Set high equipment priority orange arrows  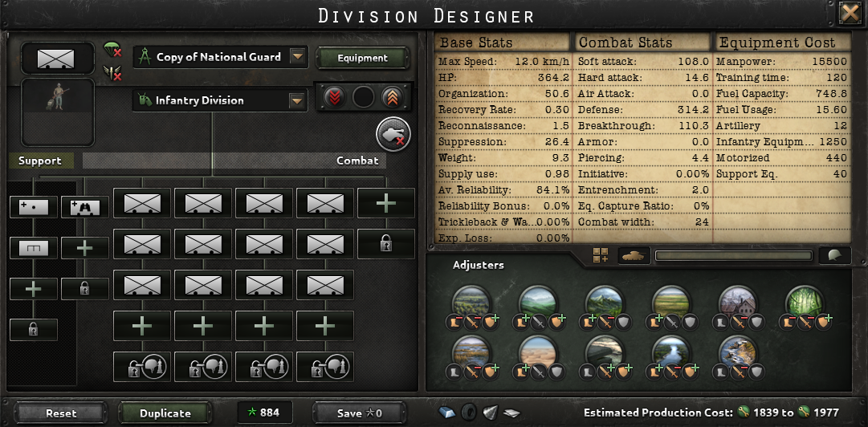[391, 97]
